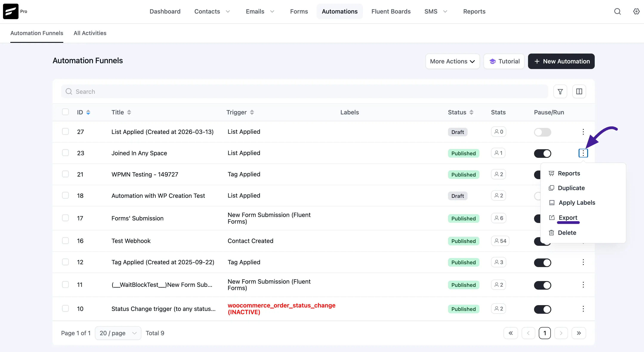The height and width of the screenshot is (352, 644).
Task: Open the Automation with WP Creation Test title
Action: [158, 196]
